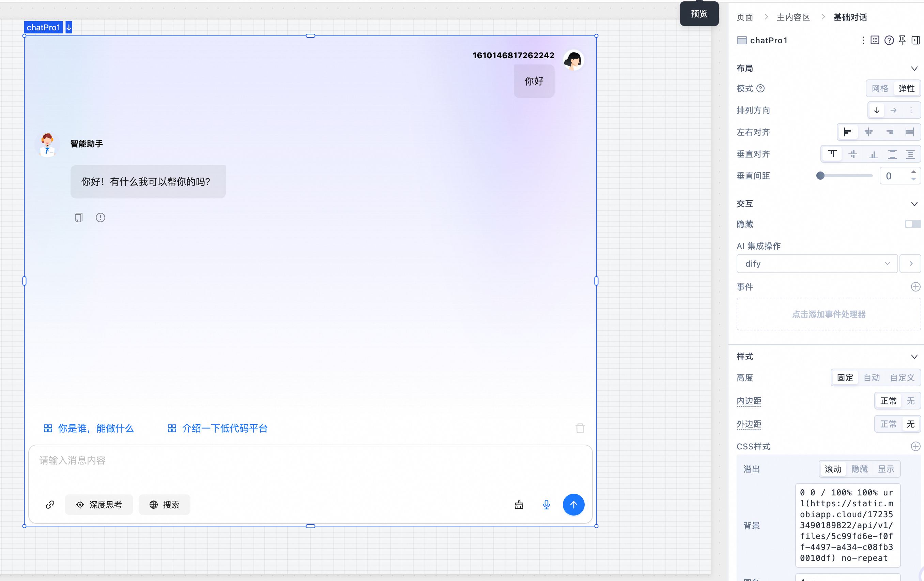Select align left in 左右对齐
The height and width of the screenshot is (581, 924).
coord(847,132)
